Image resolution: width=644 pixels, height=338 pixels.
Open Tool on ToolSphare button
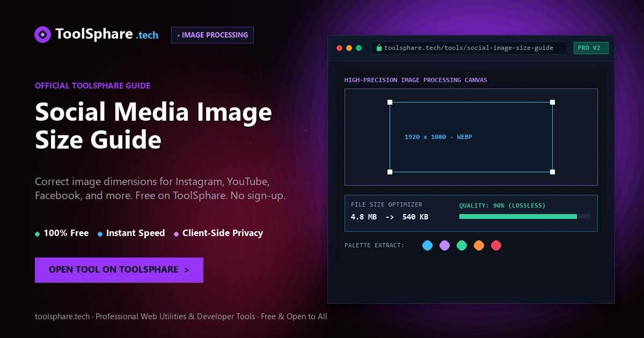[119, 270]
